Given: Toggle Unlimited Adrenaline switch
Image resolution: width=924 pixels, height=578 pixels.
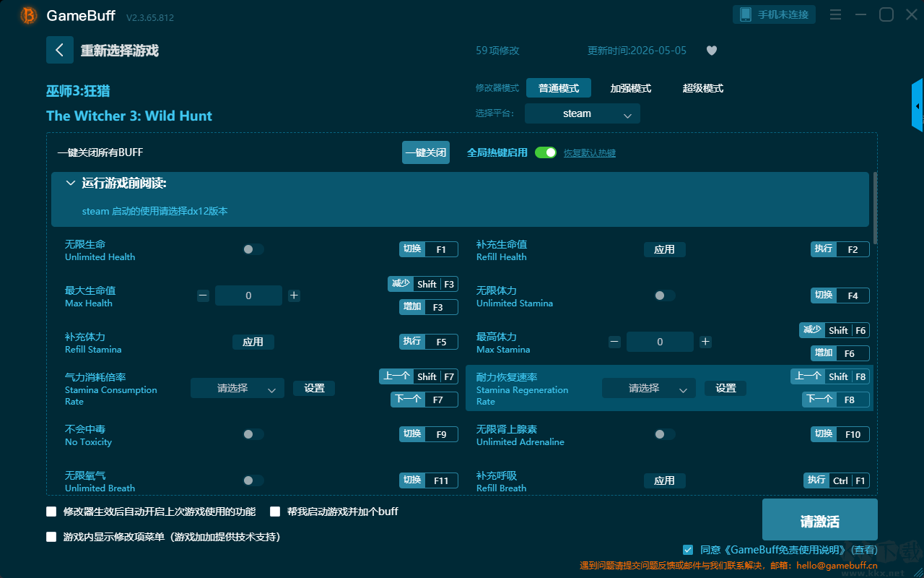Looking at the screenshot, I should pyautogui.click(x=665, y=434).
